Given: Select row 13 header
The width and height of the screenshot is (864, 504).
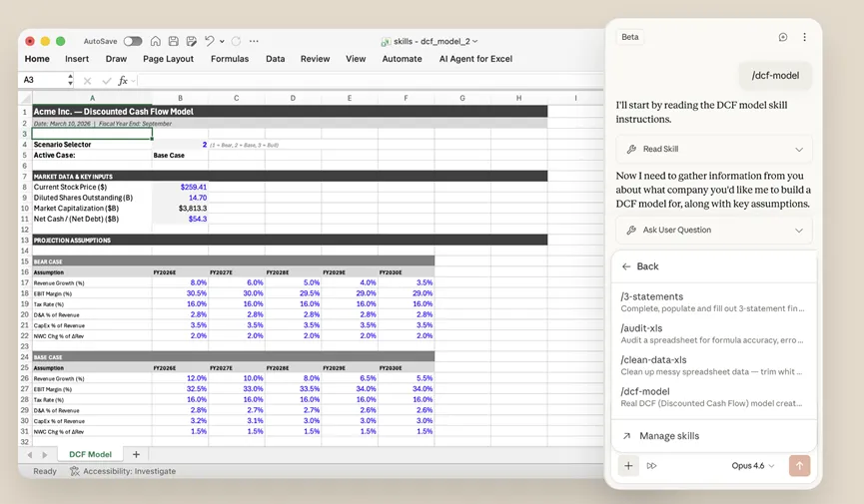Looking at the screenshot, I should [x=25, y=241].
